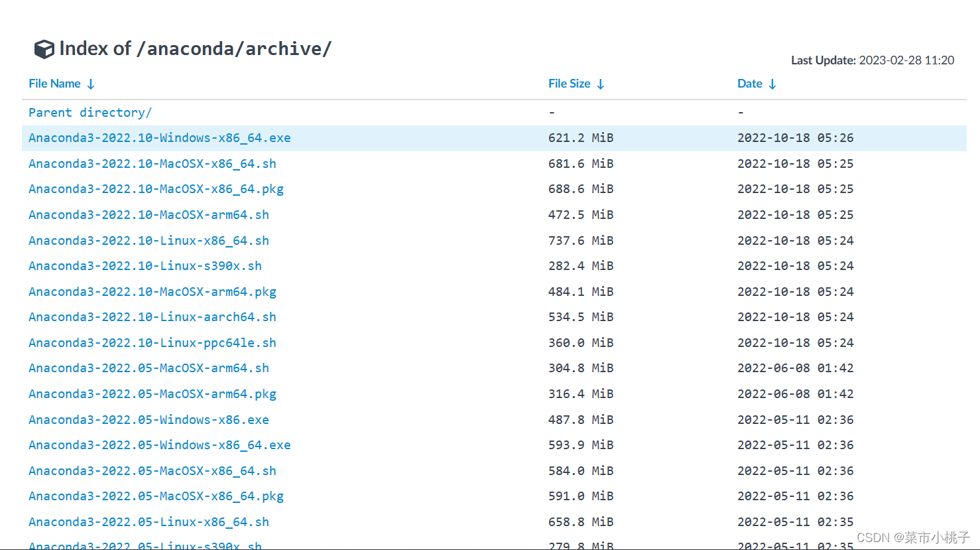
Task: Click the File Name column header
Action: [54, 84]
